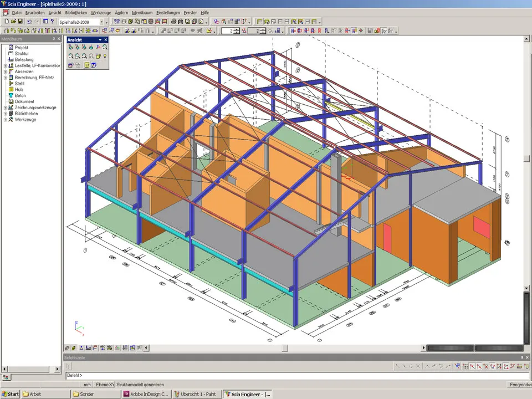This screenshot has width=532, height=399.
Task: Toggle the blue 3D box button in the Ansicht palette
Action: tap(94, 65)
